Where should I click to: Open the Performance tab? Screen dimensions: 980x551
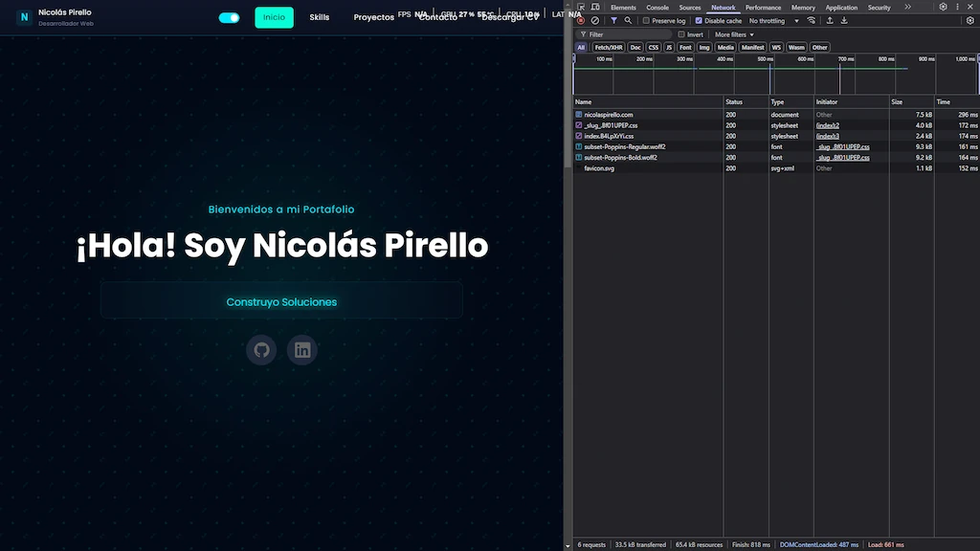point(763,7)
